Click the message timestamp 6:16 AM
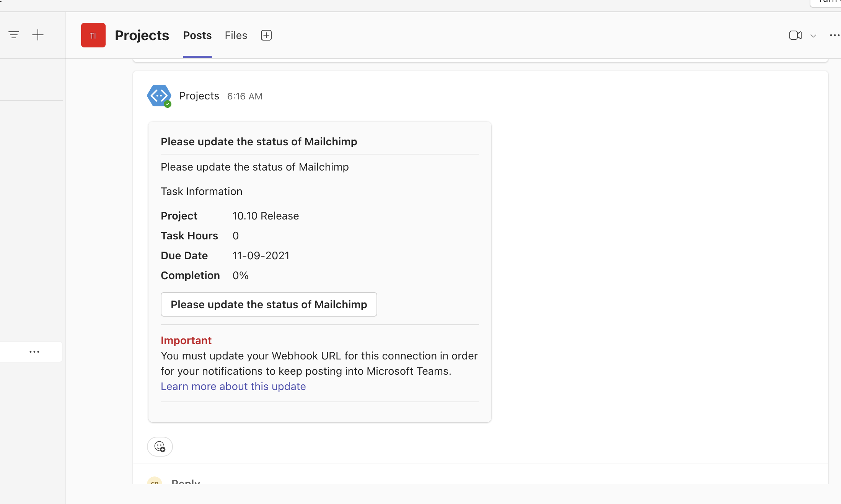 point(244,96)
